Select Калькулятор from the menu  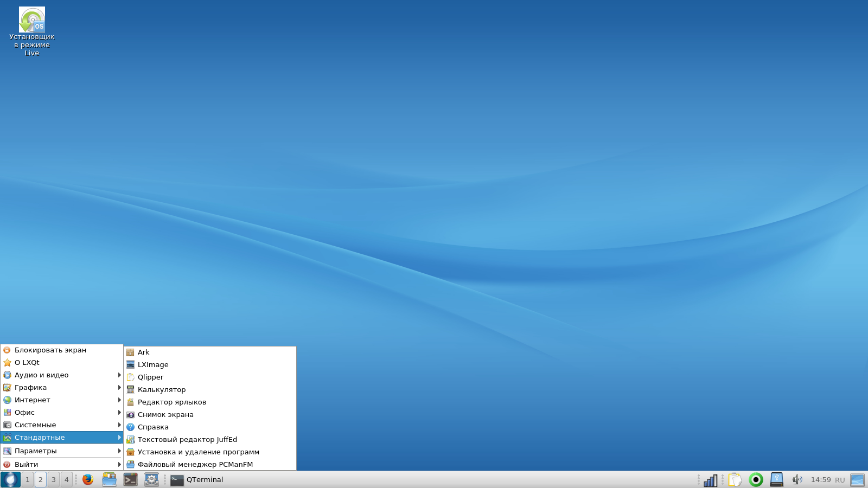[162, 389]
